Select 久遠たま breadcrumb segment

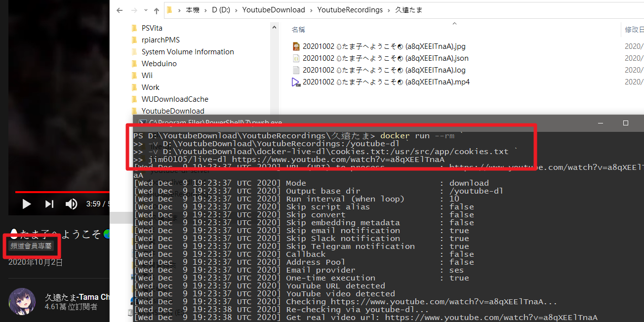point(408,10)
